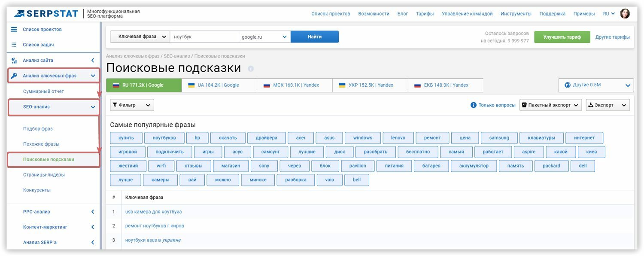
Task: Click the купить popular phrase tag
Action: tap(126, 138)
